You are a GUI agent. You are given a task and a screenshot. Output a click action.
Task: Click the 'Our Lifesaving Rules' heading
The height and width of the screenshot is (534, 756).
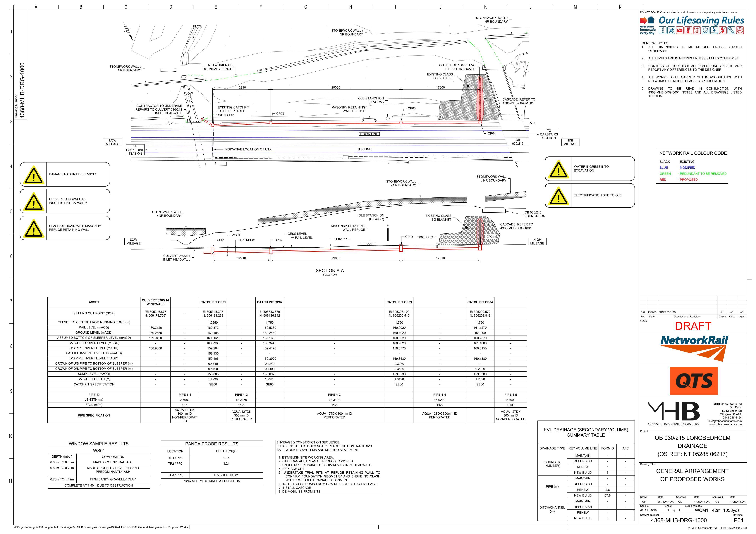(x=701, y=20)
